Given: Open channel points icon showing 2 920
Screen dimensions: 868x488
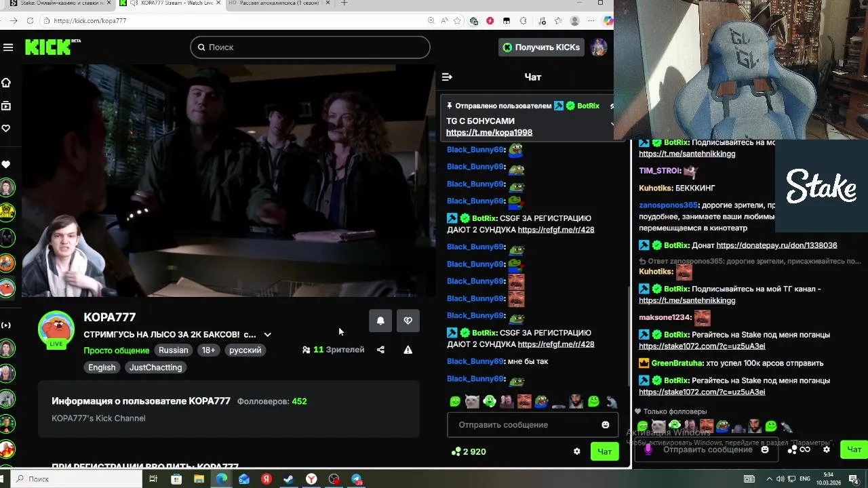Looking at the screenshot, I should (469, 451).
